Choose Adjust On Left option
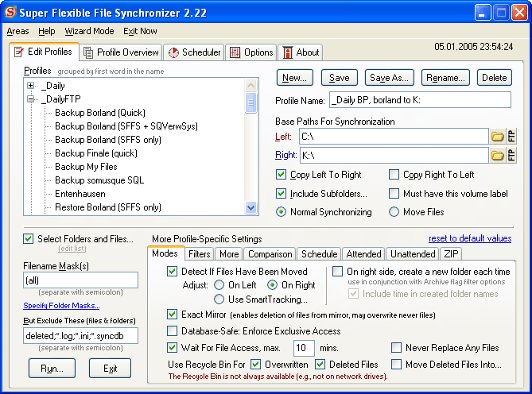 click(219, 285)
